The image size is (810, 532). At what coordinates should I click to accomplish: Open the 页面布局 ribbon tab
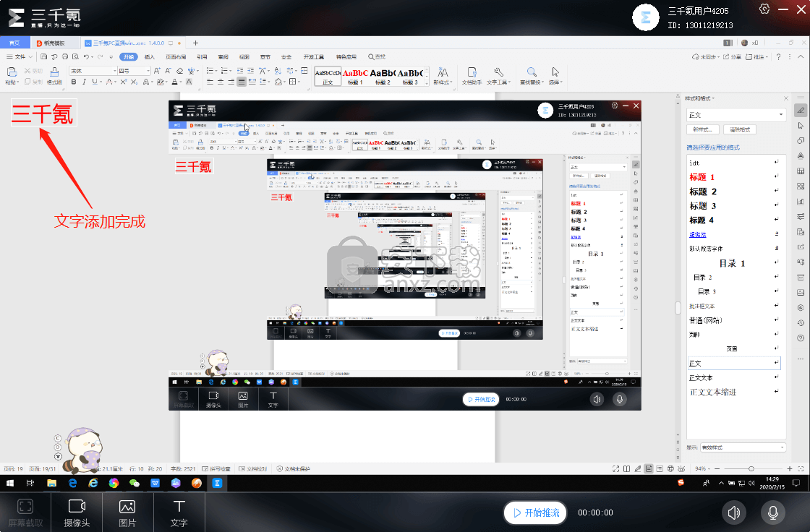click(x=176, y=57)
